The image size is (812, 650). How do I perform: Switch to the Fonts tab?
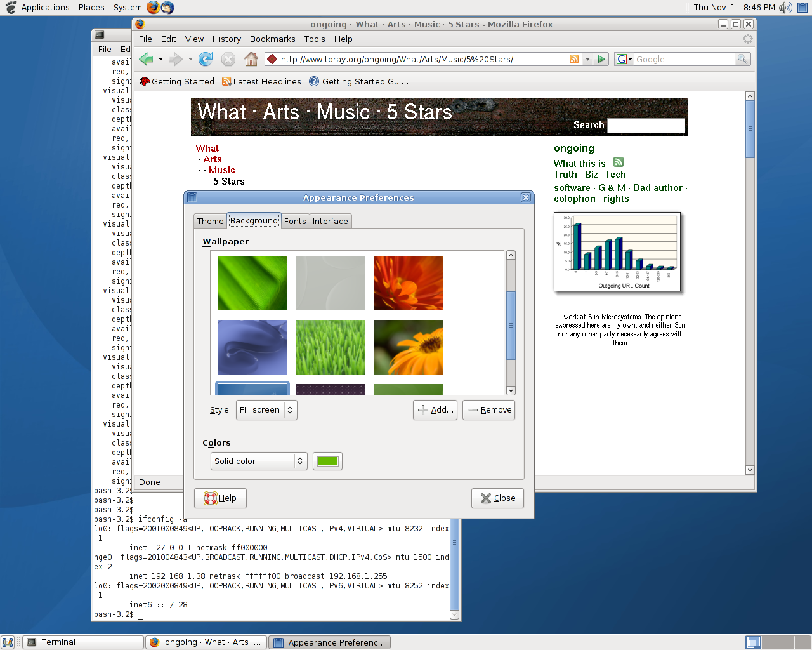(x=295, y=221)
